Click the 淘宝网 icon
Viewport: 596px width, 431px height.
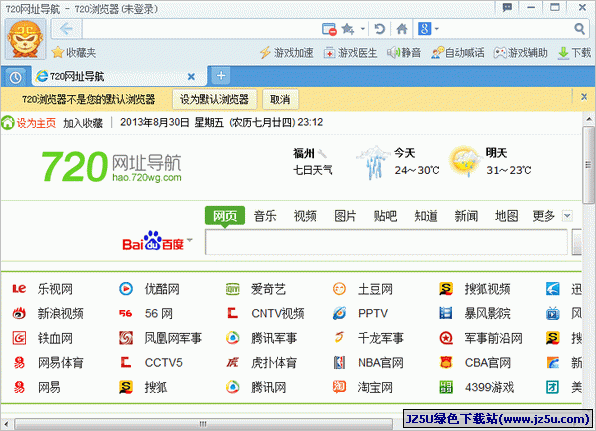[x=339, y=387]
